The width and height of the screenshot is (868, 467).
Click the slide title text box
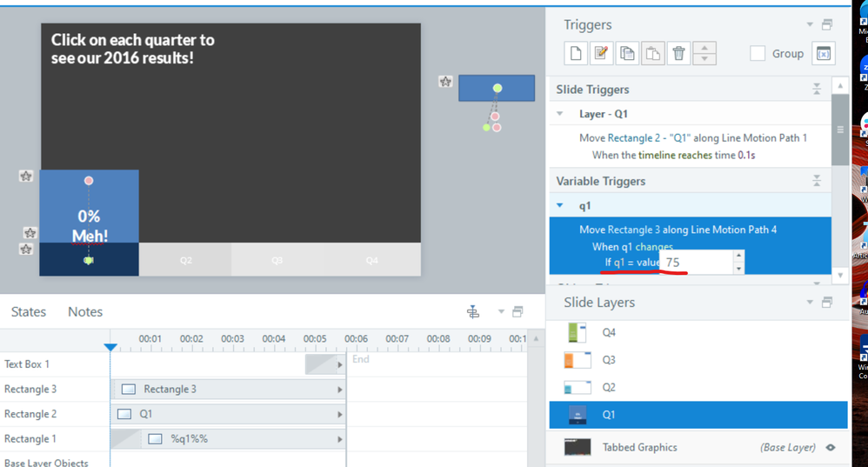[133, 49]
